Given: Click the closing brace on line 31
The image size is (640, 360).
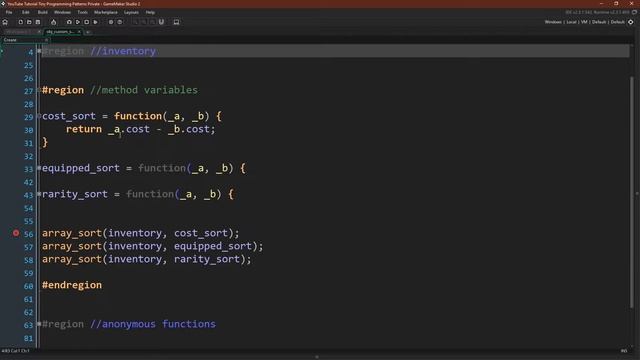Looking at the screenshot, I should [x=45, y=142].
